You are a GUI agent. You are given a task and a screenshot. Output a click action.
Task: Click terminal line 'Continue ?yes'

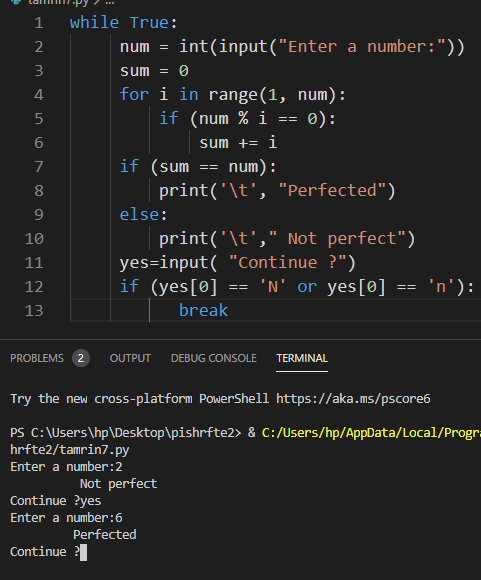[x=56, y=501]
